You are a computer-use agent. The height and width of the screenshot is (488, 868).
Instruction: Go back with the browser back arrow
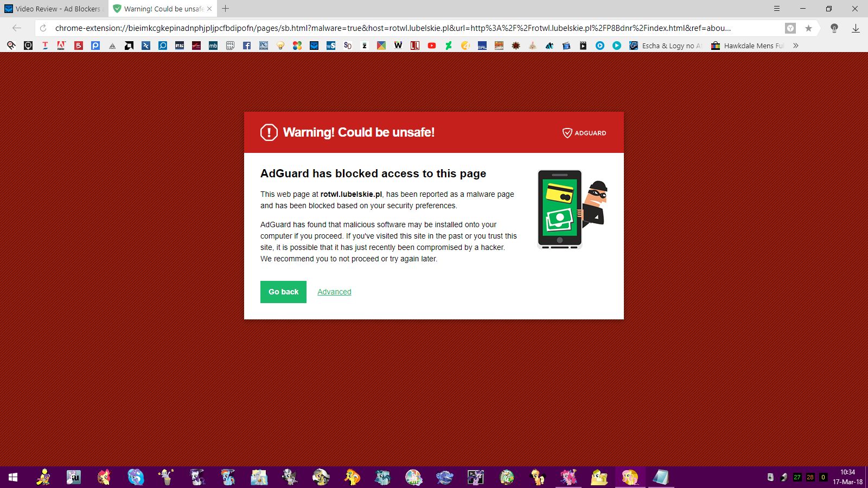click(17, 28)
